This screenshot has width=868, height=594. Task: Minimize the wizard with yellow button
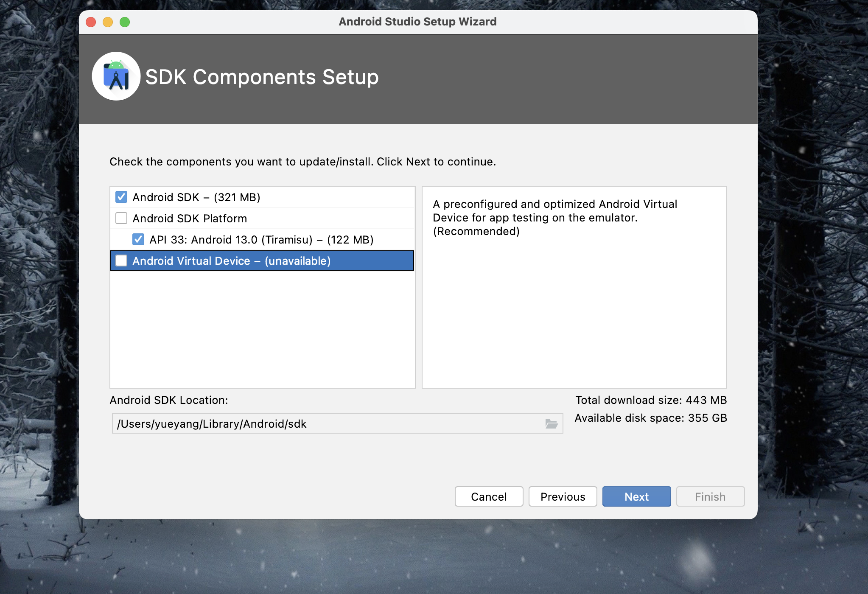click(x=108, y=22)
